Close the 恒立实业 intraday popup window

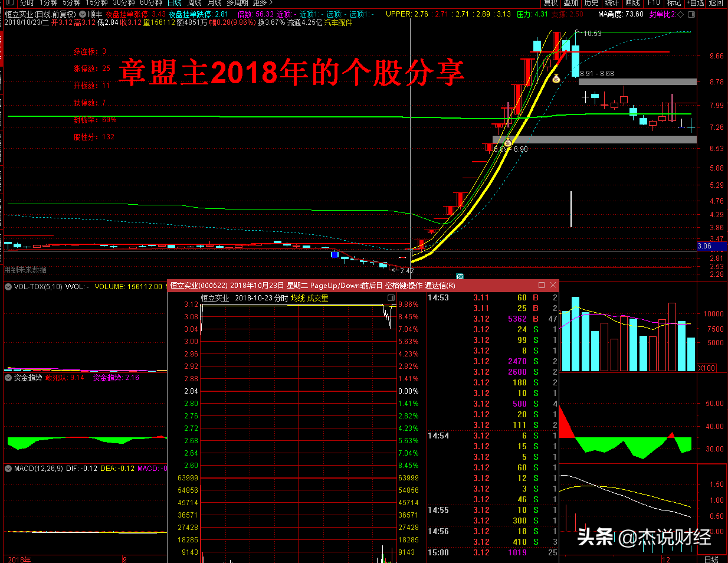(553, 285)
